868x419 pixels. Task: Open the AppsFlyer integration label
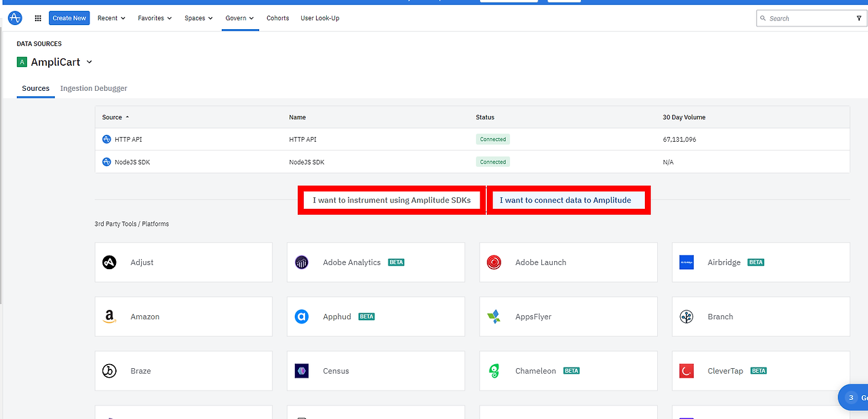(534, 317)
